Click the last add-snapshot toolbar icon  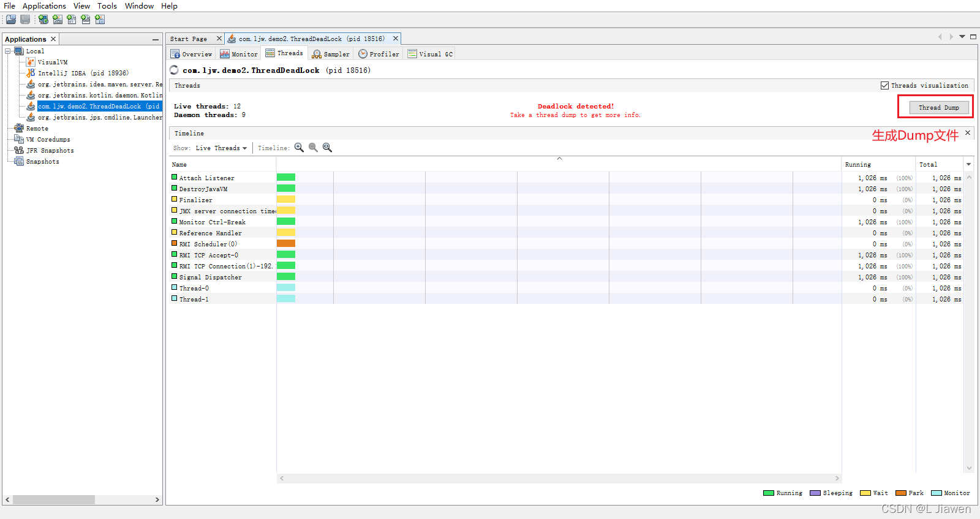[x=100, y=20]
